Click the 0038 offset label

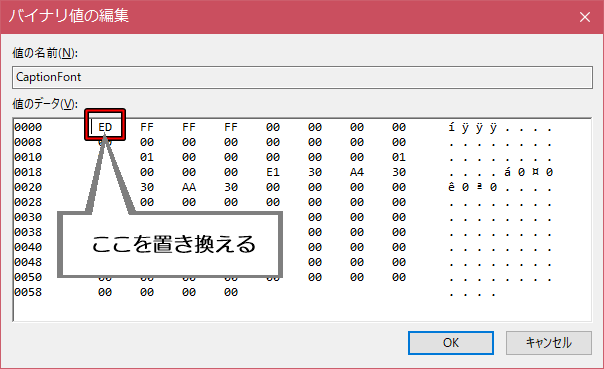[28, 232]
